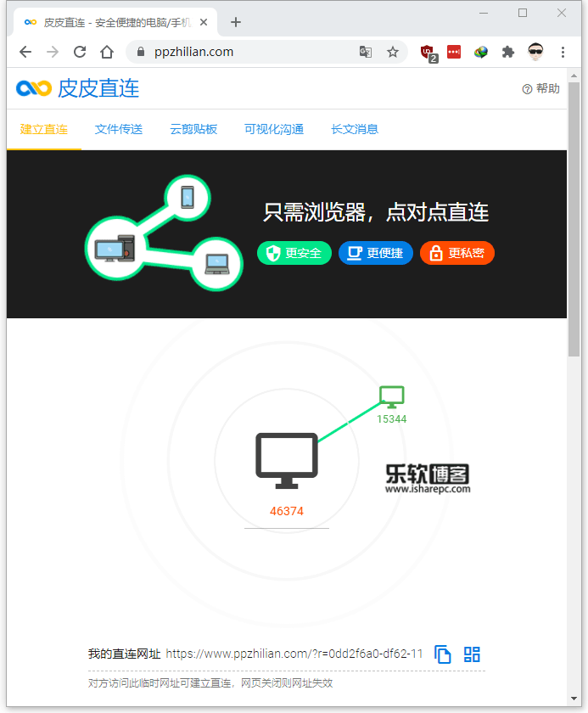Viewport: 588px width, 713px height.
Task: Click the 更安全 green badge
Action: click(x=294, y=253)
